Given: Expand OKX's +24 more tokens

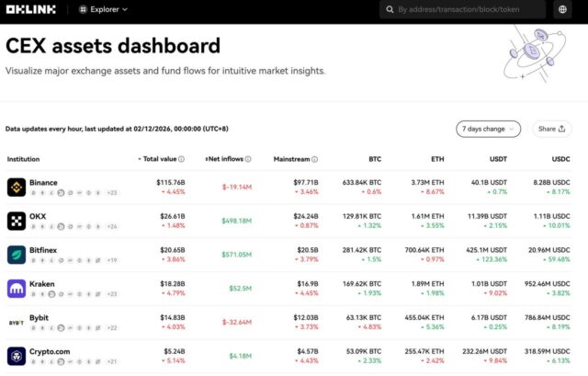Looking at the screenshot, I should pyautogui.click(x=112, y=226).
